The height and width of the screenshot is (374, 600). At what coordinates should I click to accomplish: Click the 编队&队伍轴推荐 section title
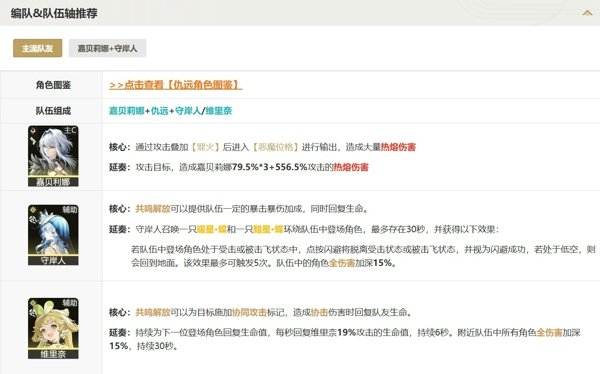coord(54,13)
